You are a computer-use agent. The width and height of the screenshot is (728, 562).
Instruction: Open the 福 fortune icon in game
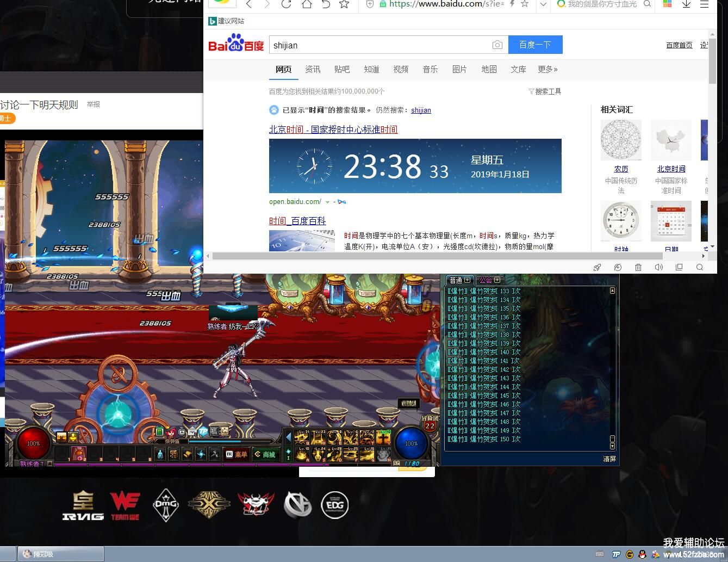[x=214, y=431]
